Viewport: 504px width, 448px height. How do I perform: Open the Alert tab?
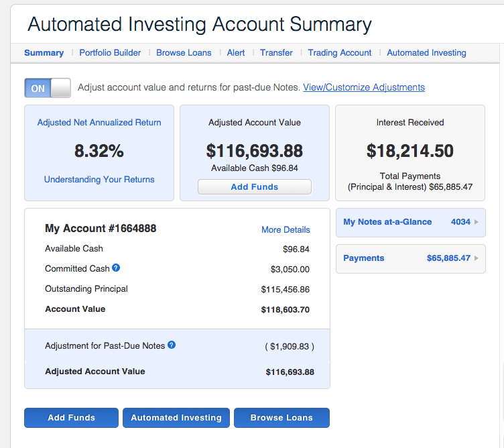click(236, 53)
